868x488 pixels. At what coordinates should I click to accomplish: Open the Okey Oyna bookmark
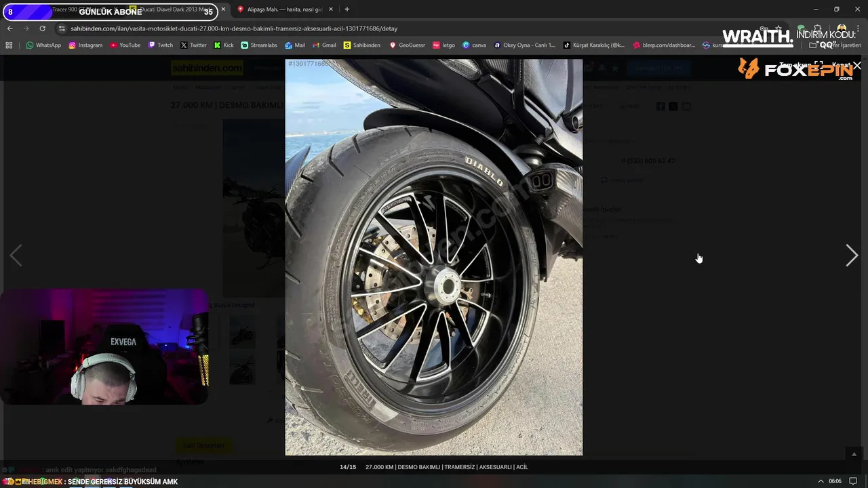(525, 45)
